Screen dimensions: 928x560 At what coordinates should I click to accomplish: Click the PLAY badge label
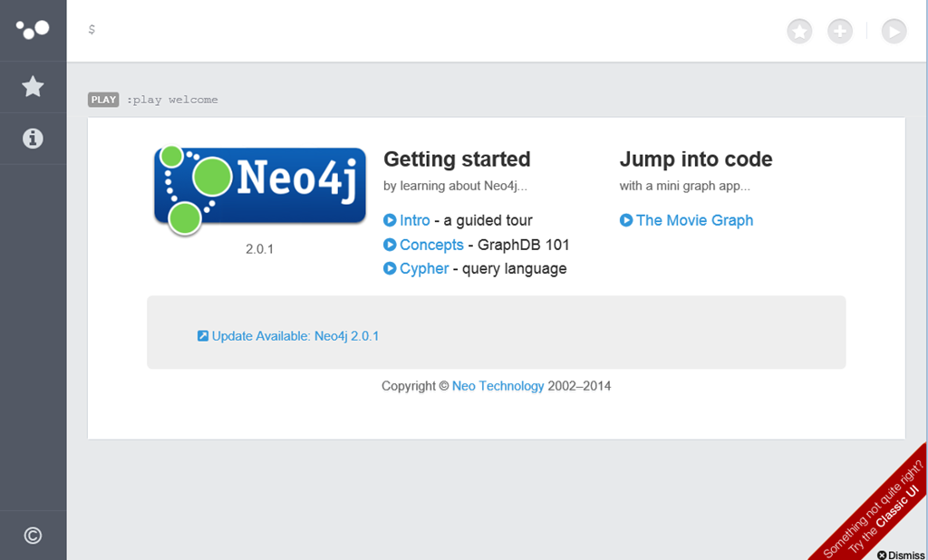pos(103,100)
